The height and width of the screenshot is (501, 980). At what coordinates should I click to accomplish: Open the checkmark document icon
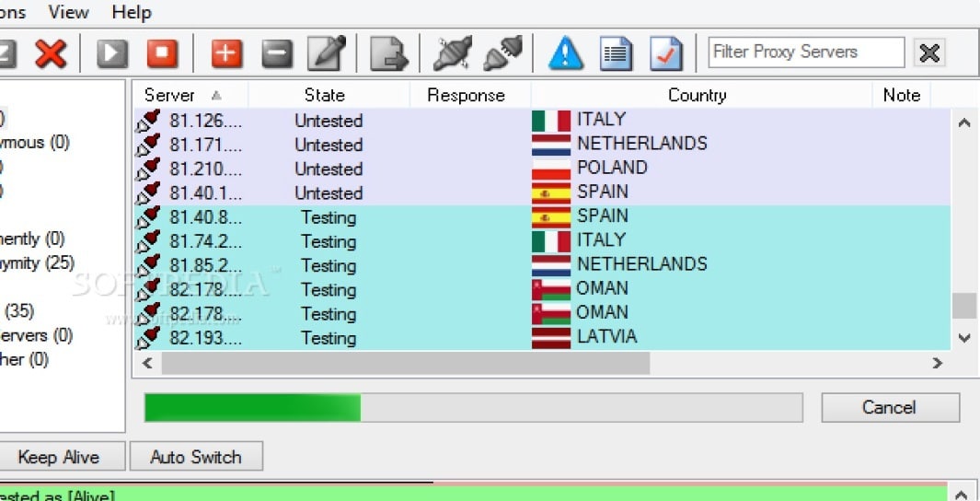pos(666,53)
